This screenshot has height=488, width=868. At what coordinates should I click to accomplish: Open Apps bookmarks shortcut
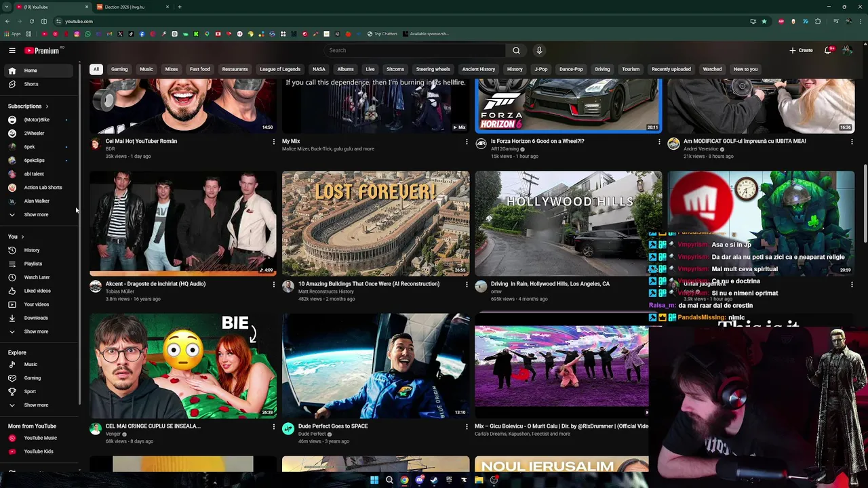click(12, 34)
